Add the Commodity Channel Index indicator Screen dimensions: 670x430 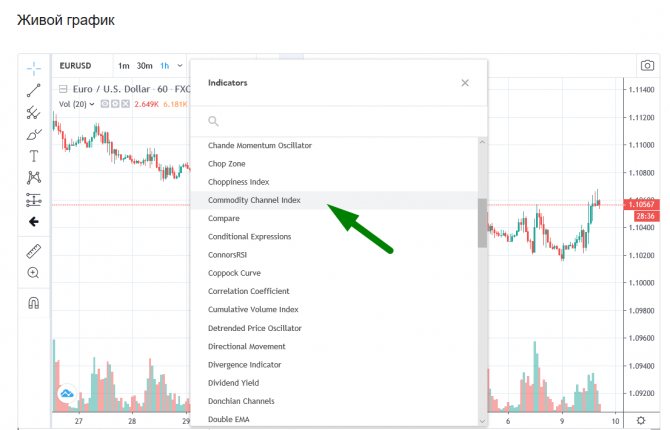click(x=254, y=200)
